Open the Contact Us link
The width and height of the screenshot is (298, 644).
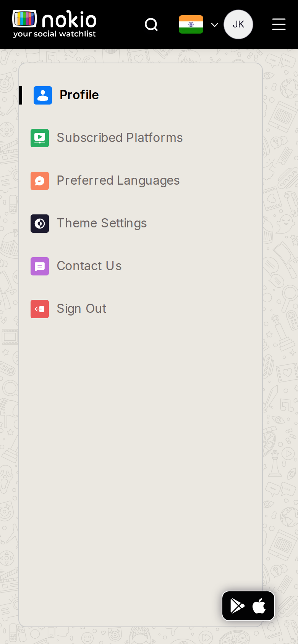(x=89, y=266)
